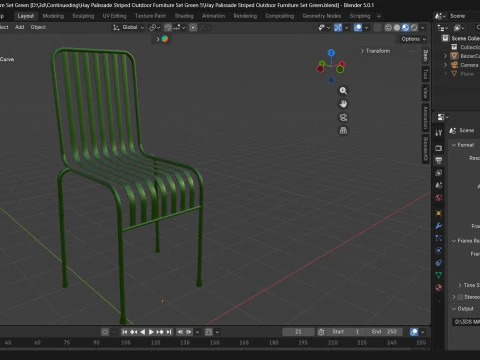
Task: Toggle auto keying record button
Action: pyautogui.click(x=105, y=332)
